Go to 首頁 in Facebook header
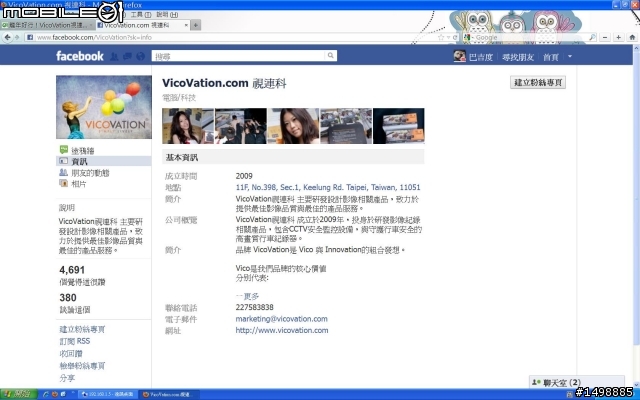 551,57
